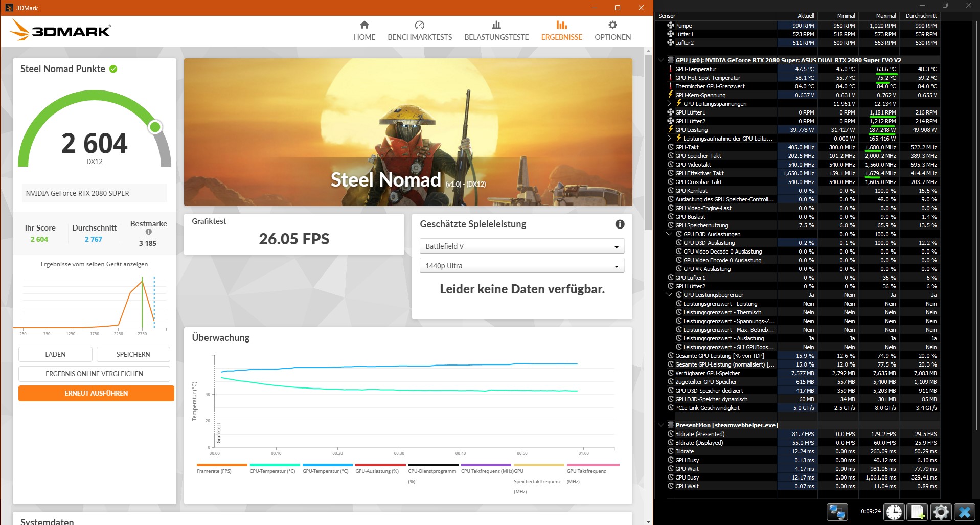This screenshot has width=980, height=525.
Task: Click the GPU Lüfter1 RPM fan icon
Action: coord(671,112)
